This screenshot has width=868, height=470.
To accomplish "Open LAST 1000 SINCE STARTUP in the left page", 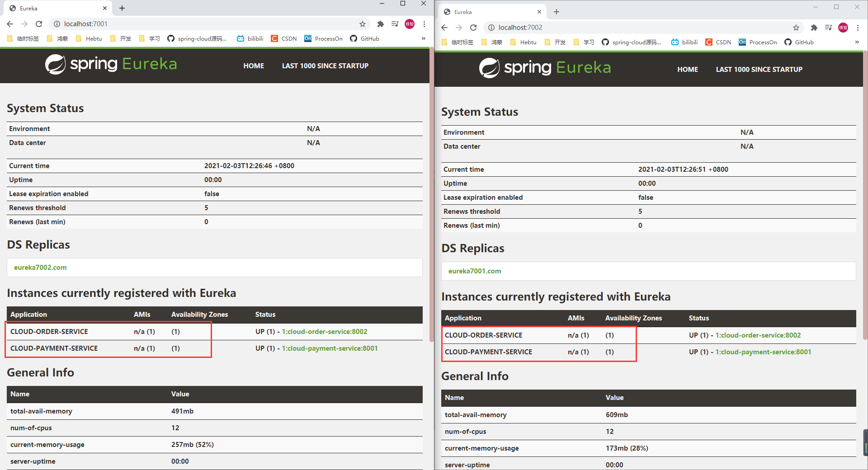I will 325,66.
